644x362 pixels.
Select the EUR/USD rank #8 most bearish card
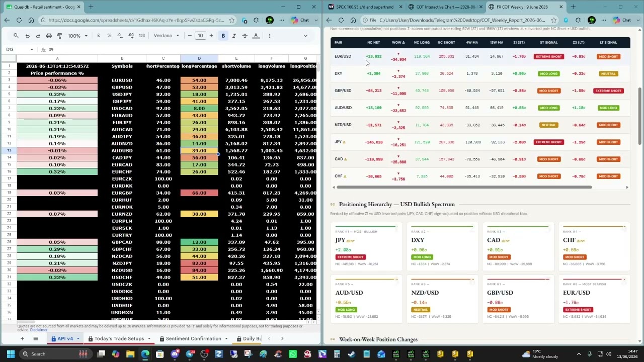594,300
